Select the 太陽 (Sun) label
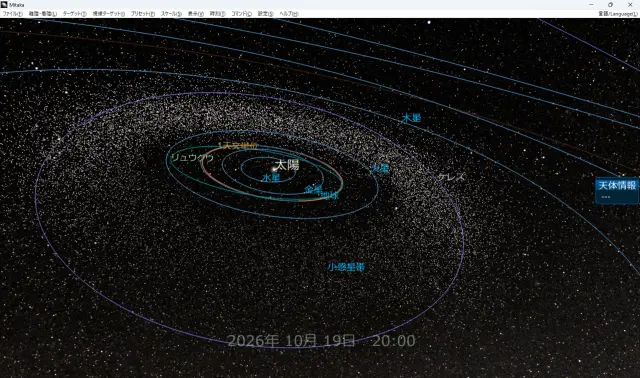This screenshot has height=378, width=640. (287, 165)
